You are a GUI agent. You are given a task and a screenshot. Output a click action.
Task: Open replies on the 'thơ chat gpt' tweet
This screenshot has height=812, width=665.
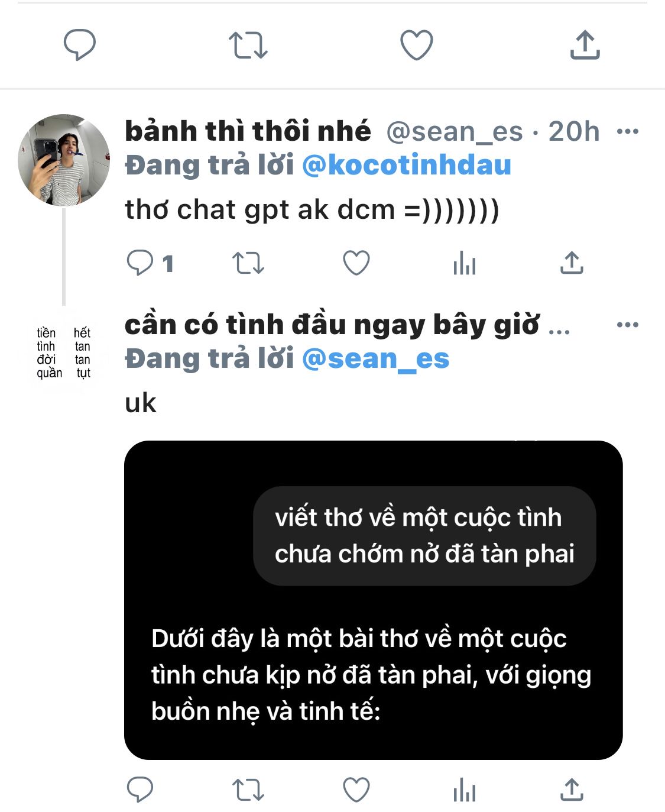pyautogui.click(x=150, y=263)
